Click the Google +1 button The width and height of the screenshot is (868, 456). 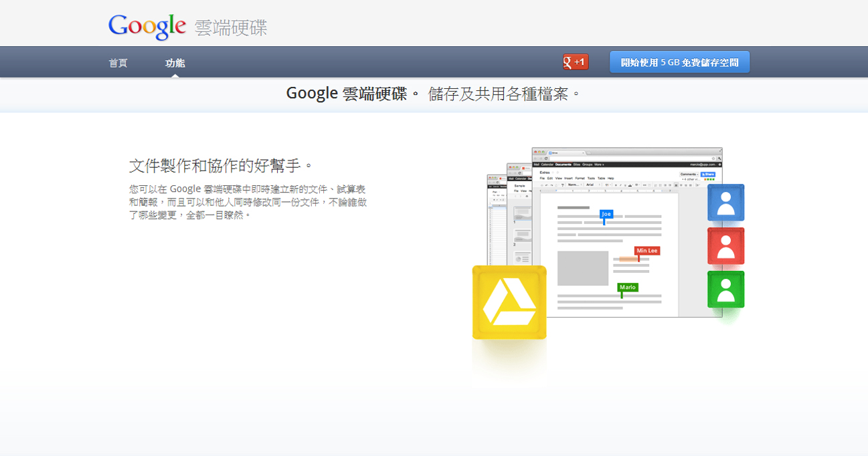click(x=576, y=62)
